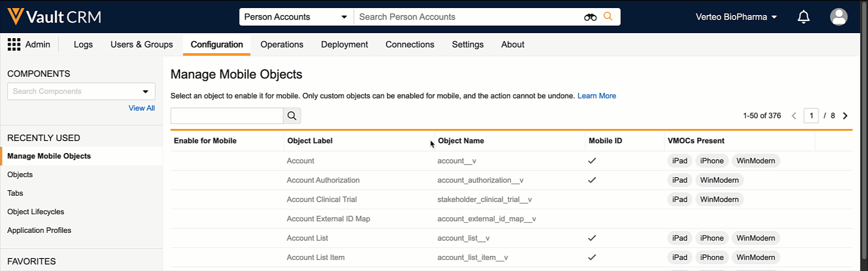Open the Admin app grid icon
868x271 pixels.
14,45
